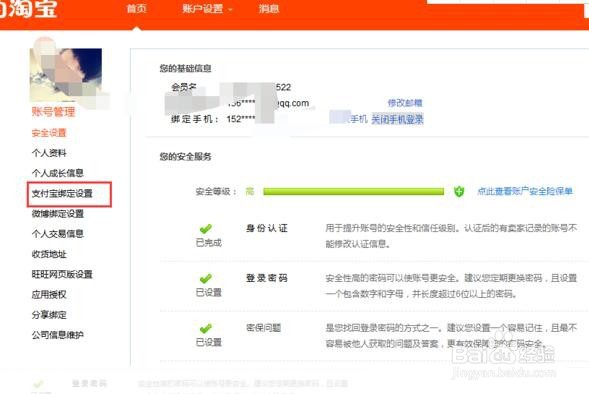The height and width of the screenshot is (394, 589).
Task: Open 应用授权 in the sidebar
Action: [x=49, y=295]
